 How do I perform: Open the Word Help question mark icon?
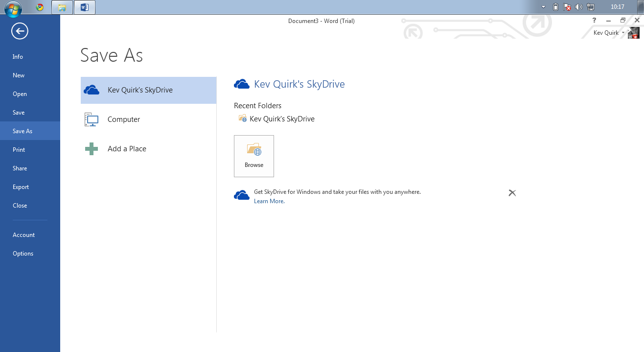click(594, 21)
